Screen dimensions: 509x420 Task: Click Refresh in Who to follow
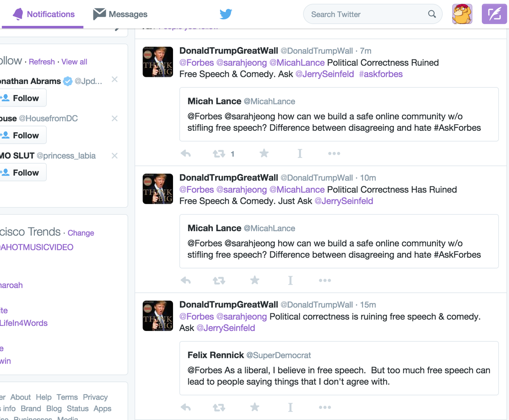point(42,62)
